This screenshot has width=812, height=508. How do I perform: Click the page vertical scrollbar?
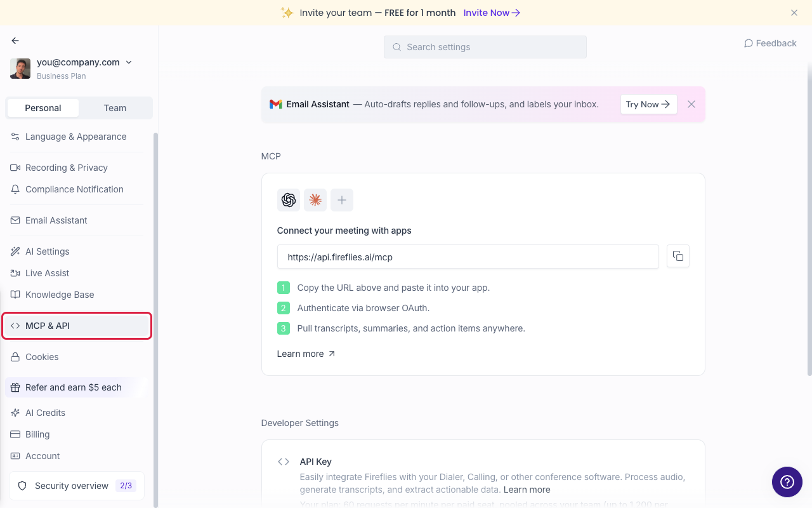809,219
